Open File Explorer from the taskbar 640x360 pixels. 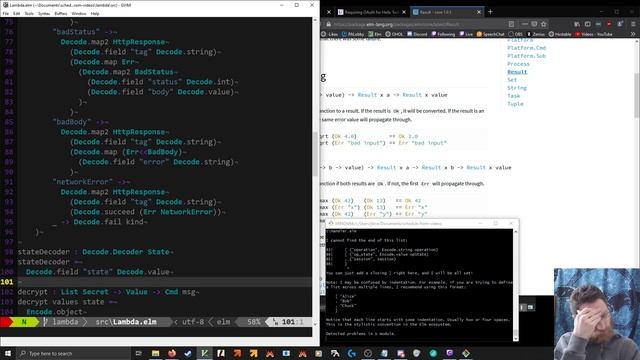point(156,353)
